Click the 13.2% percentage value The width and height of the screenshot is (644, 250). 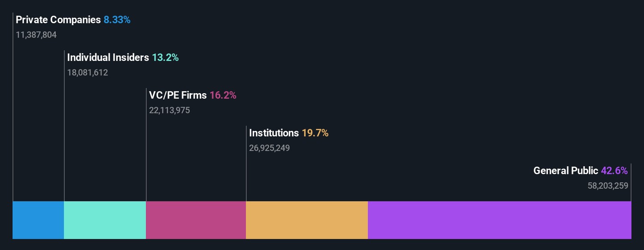[x=165, y=57]
